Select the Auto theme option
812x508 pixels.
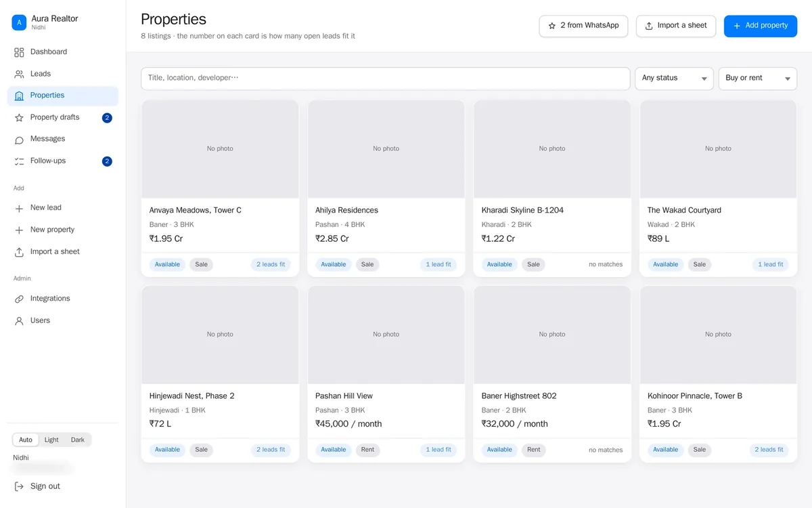[26, 440]
